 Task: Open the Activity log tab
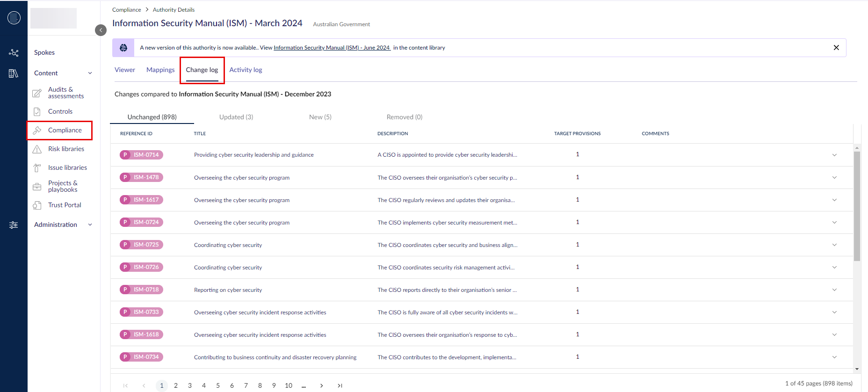click(x=246, y=70)
